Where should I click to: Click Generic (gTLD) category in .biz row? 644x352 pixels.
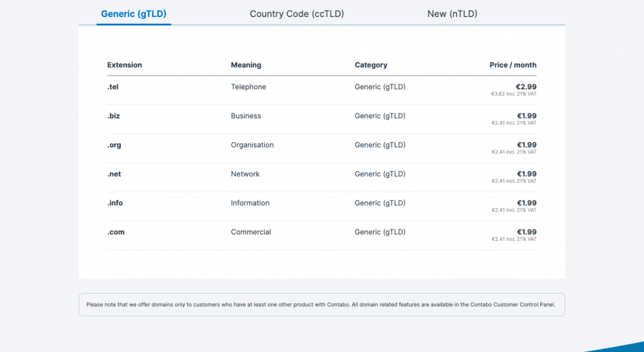[380, 116]
